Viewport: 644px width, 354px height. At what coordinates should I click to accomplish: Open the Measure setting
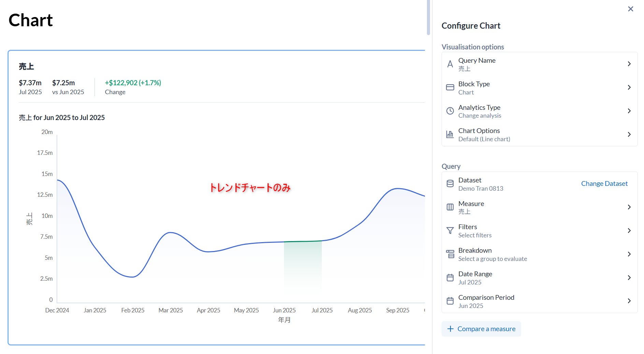540,207
